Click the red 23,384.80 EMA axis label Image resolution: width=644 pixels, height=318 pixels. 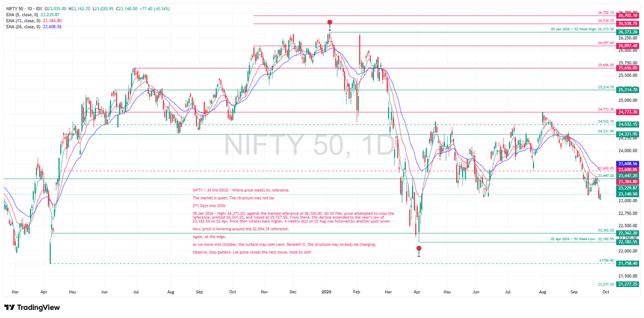[627, 182]
